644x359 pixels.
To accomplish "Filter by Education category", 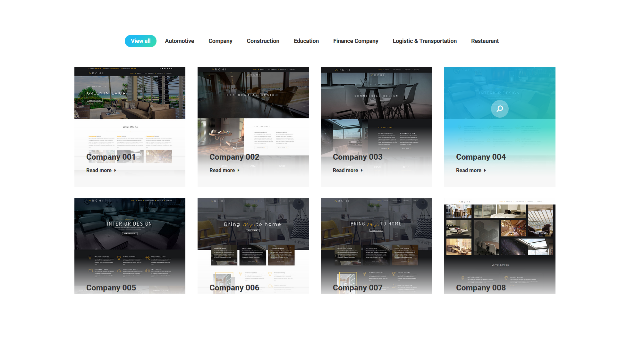I will pos(306,41).
